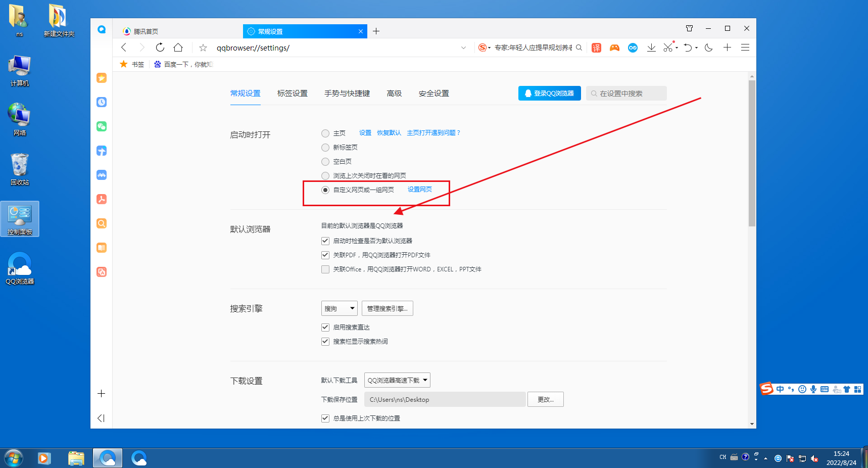Open the 手势与快捷键 tab

pyautogui.click(x=347, y=93)
